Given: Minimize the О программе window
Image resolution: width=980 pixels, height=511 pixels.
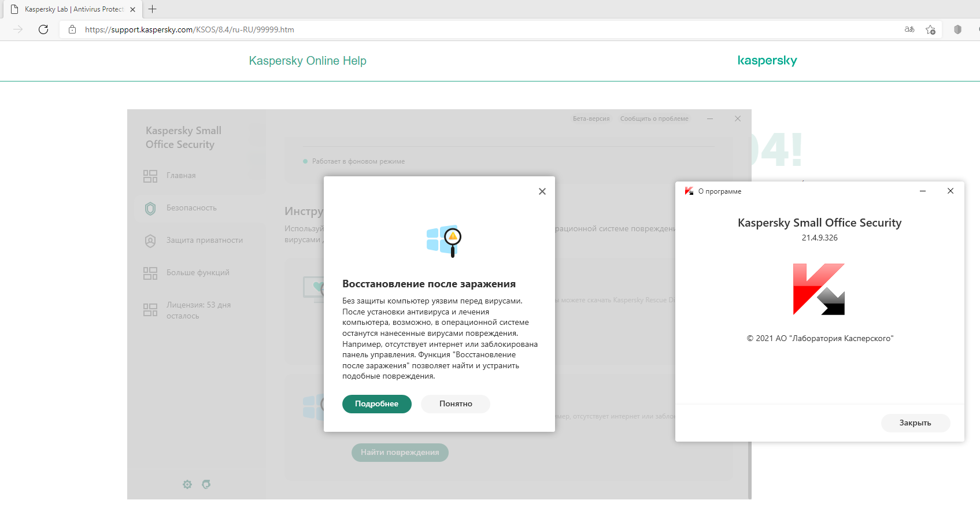Looking at the screenshot, I should [x=923, y=191].
